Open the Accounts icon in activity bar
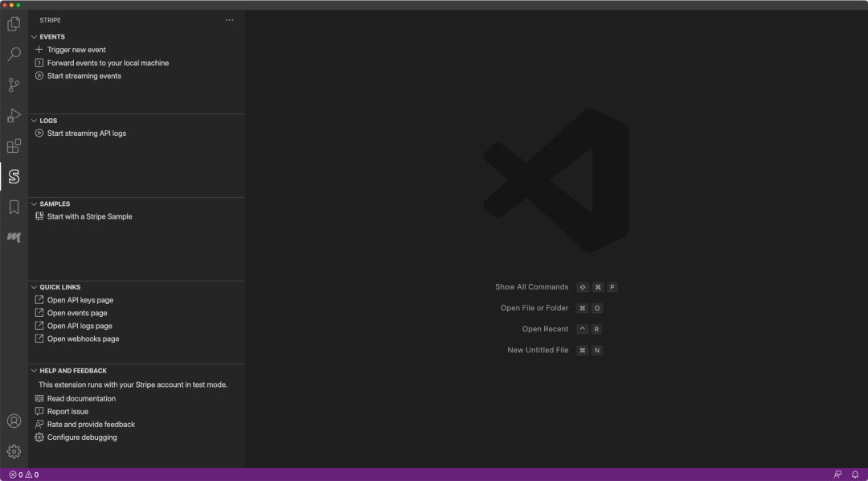868x481 pixels. click(14, 421)
